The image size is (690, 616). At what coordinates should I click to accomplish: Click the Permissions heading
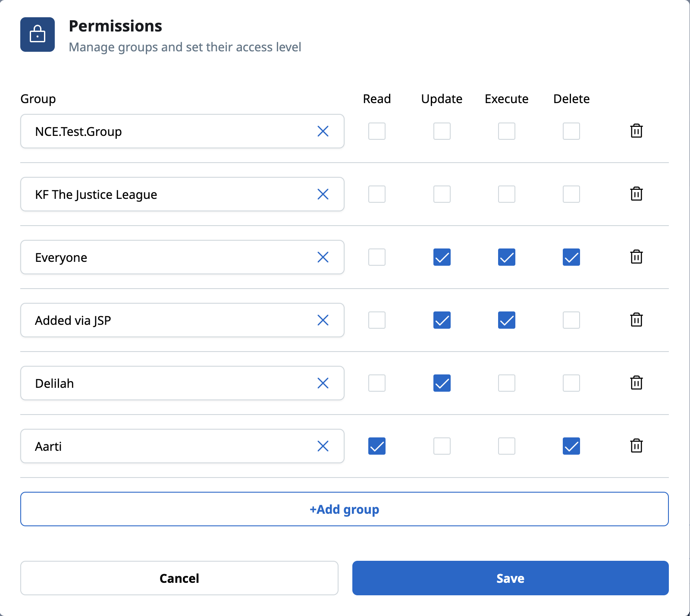[116, 26]
